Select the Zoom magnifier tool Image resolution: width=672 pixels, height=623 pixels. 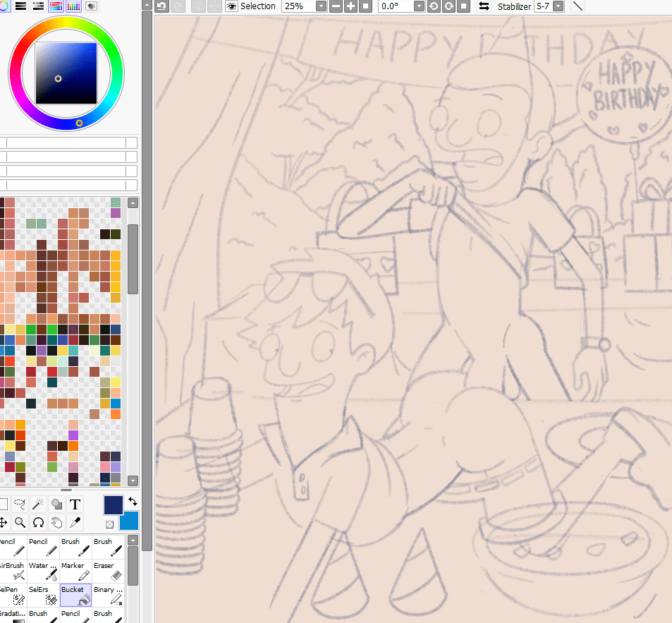21,523
